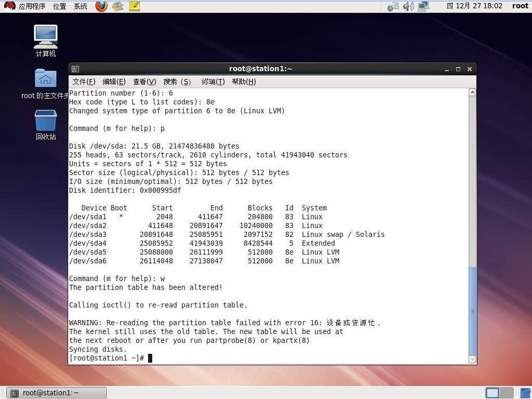Open the mail client launcher icon
532x399 pixels.
(118, 6)
